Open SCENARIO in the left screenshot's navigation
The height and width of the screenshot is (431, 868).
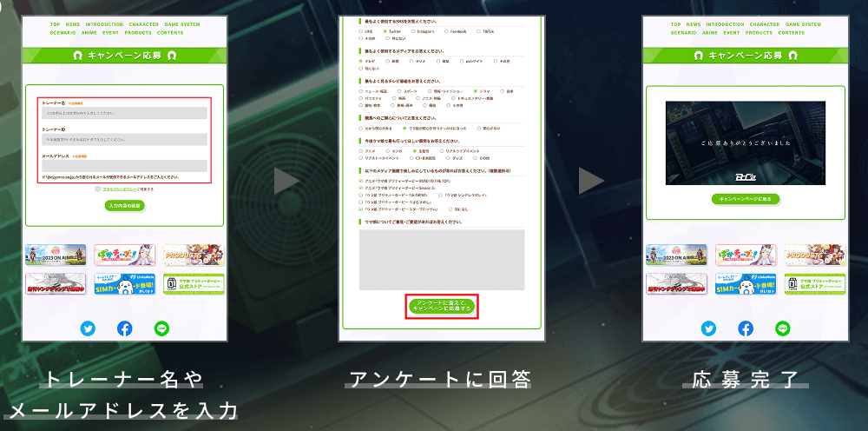62,33
